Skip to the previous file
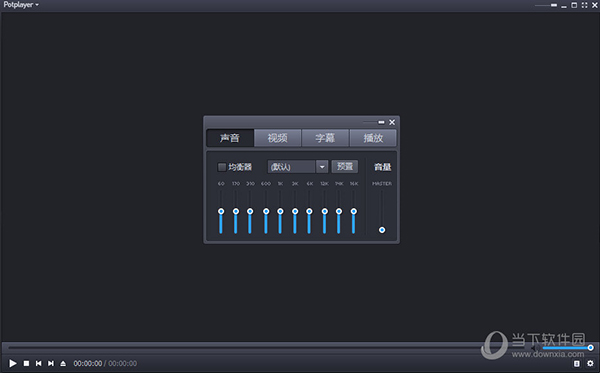The height and width of the screenshot is (373, 600). pyautogui.click(x=38, y=363)
